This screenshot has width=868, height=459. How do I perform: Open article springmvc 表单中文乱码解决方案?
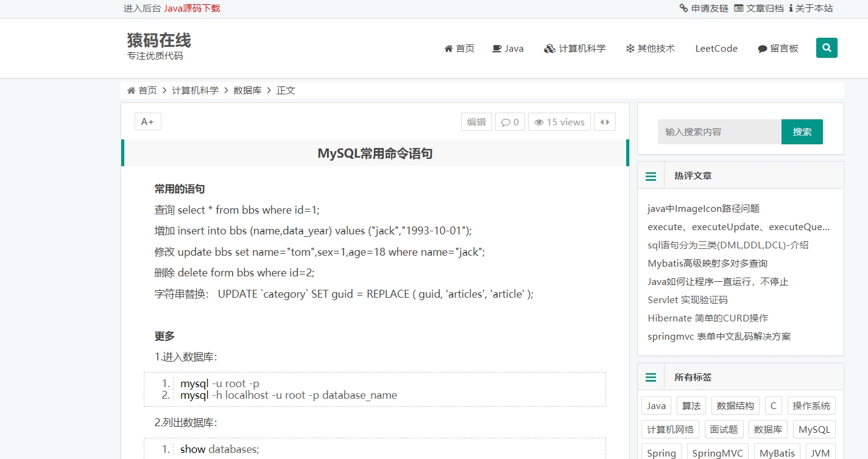point(719,337)
